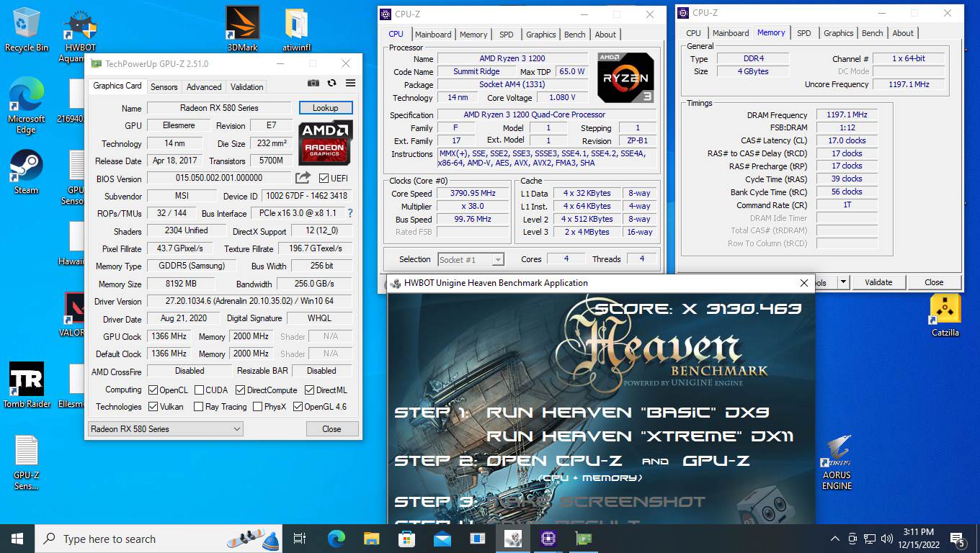Open About tab in CPU-Z Timings window
The width and height of the screenshot is (980, 553).
[903, 32]
